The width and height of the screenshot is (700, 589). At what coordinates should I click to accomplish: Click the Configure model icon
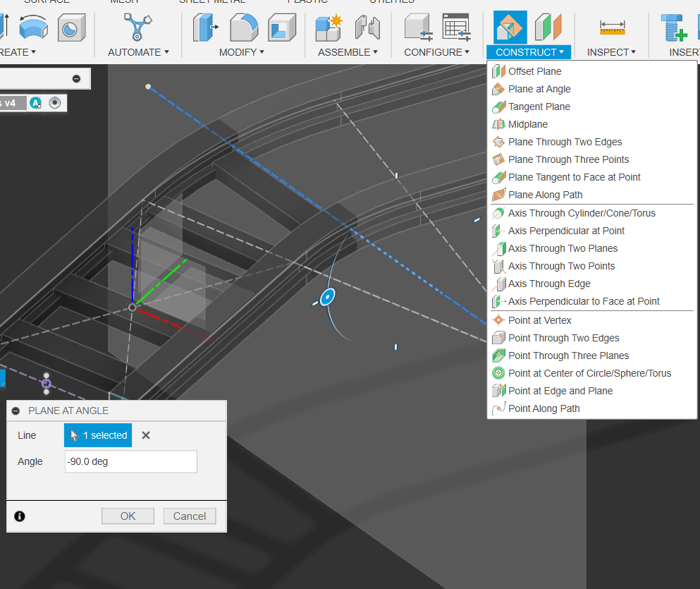(x=418, y=28)
